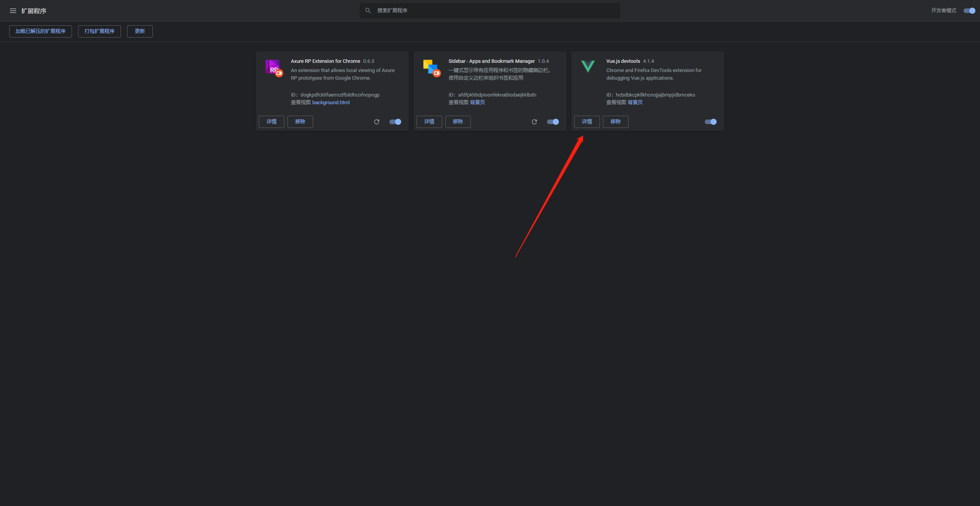Disable Sidebar bookmark manager toggle
The width and height of the screenshot is (980, 506).
(553, 122)
